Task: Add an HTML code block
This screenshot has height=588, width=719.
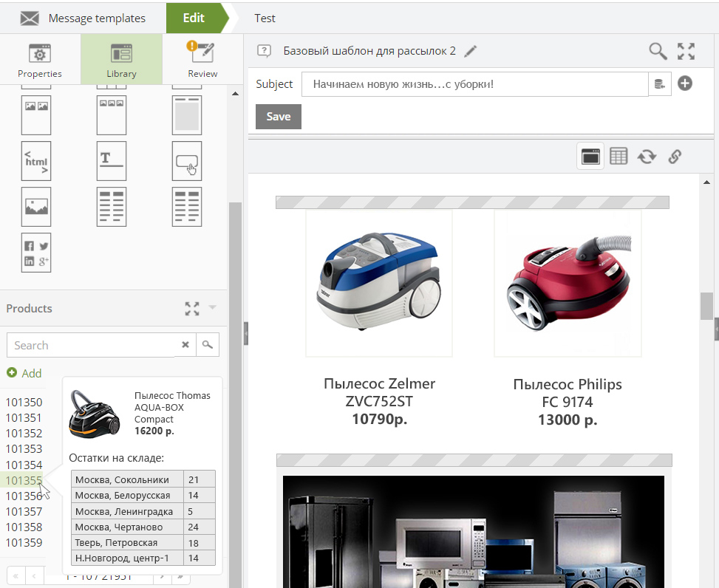Action: click(36, 161)
